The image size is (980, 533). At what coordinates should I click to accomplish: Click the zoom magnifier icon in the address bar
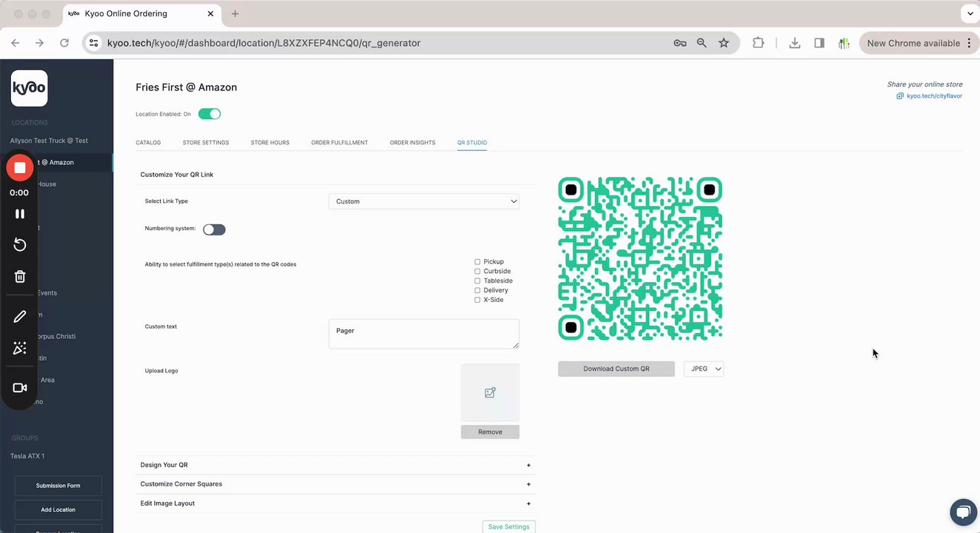pos(701,43)
